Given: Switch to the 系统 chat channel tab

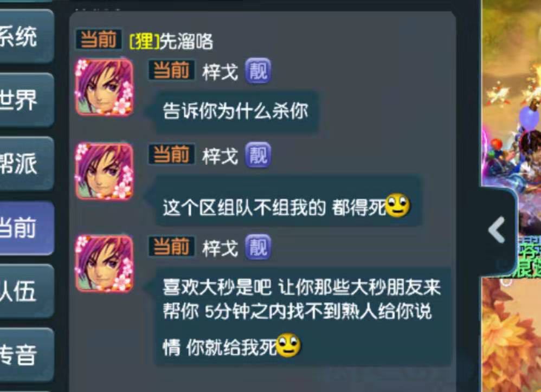Looking at the screenshot, I should [x=25, y=36].
